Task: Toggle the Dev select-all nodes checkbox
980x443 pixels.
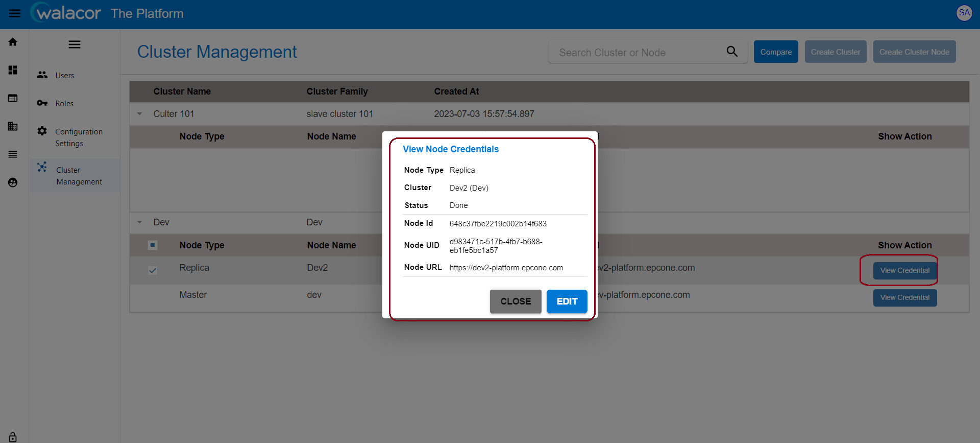Action: click(153, 245)
